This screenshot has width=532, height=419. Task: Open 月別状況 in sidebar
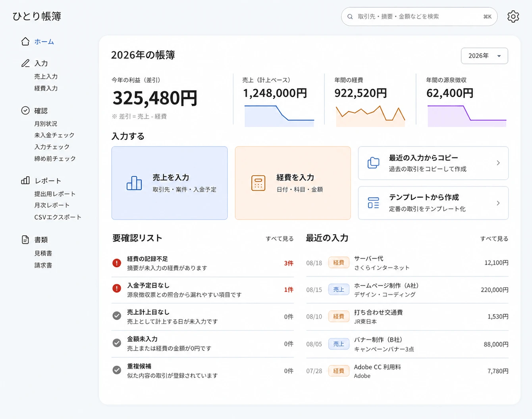point(46,124)
